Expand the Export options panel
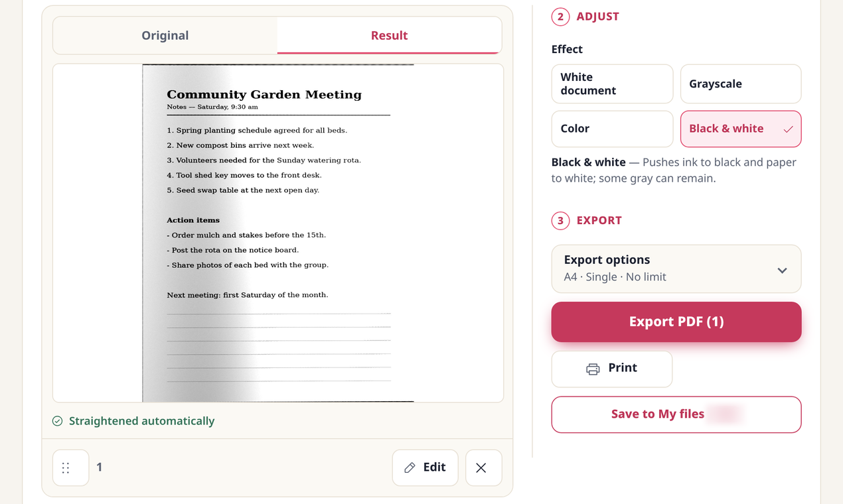Viewport: 843px width, 504px height. pos(676,269)
